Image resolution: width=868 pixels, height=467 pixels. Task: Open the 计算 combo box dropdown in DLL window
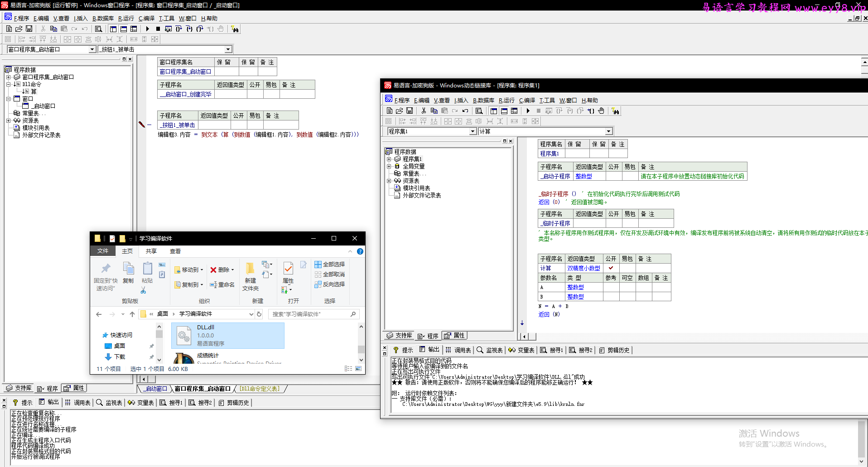[609, 131]
